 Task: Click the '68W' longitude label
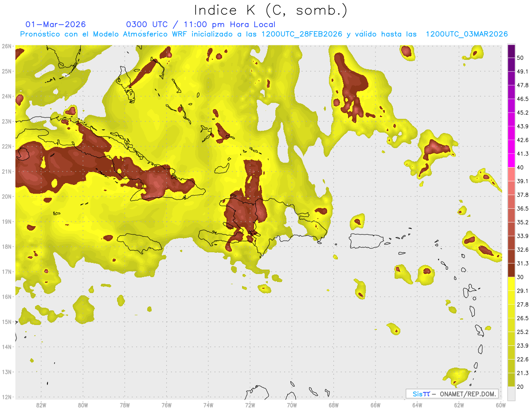click(334, 405)
